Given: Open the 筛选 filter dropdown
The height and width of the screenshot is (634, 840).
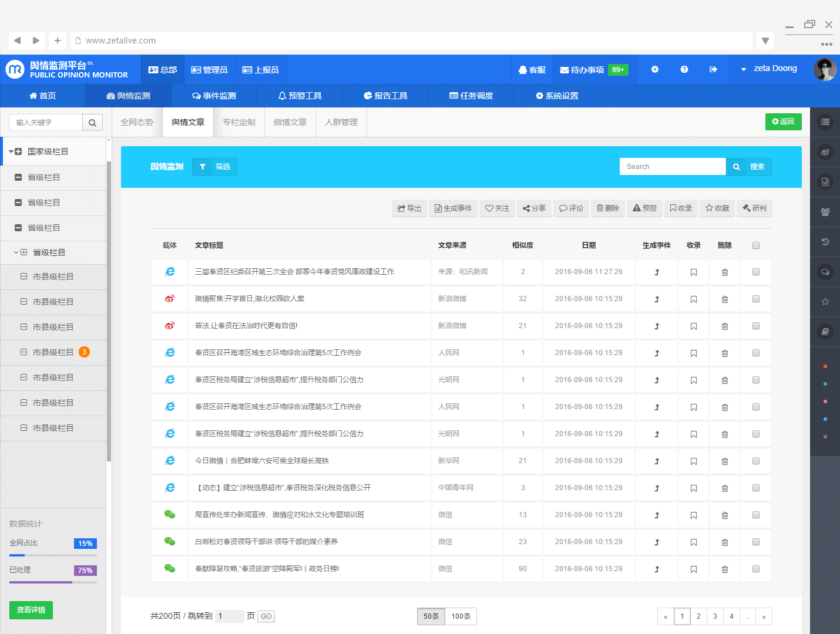Looking at the screenshot, I should click(214, 167).
